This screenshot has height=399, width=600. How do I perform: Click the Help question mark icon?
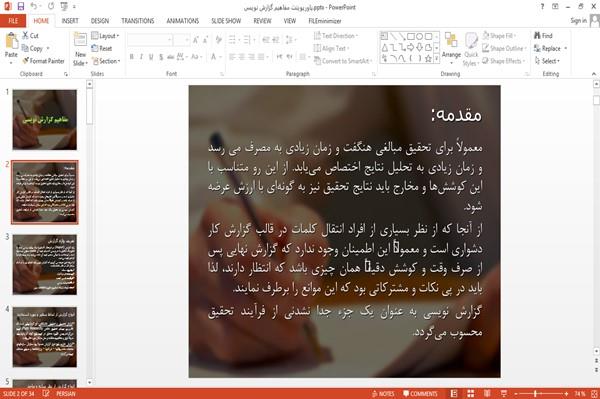click(542, 7)
